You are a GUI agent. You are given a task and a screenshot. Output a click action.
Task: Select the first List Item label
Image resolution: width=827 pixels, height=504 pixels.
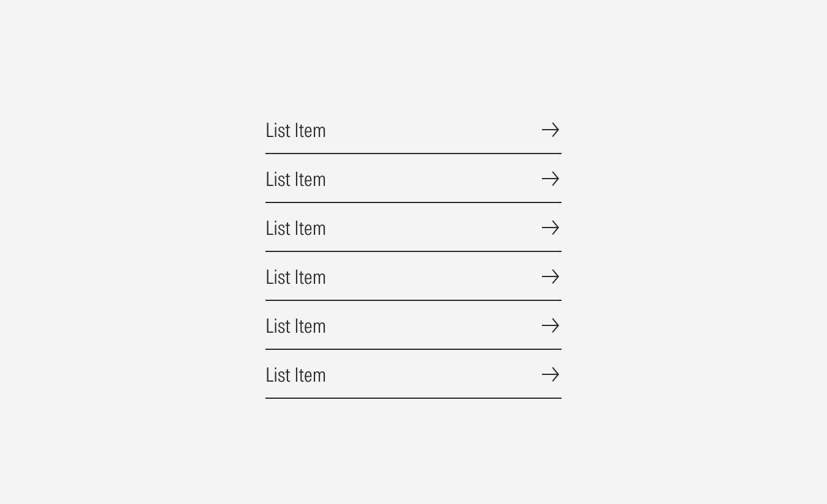pyautogui.click(x=295, y=130)
